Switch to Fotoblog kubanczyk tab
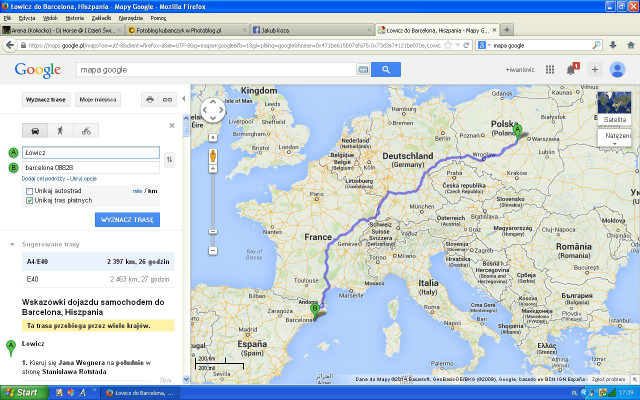This screenshot has height=400, width=640. coord(187,30)
